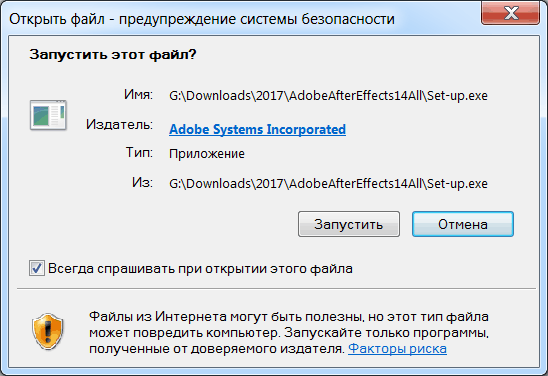Screen dimensions: 548x376
Task: Click the Файлы из Интернета warning text
Action: point(289,332)
